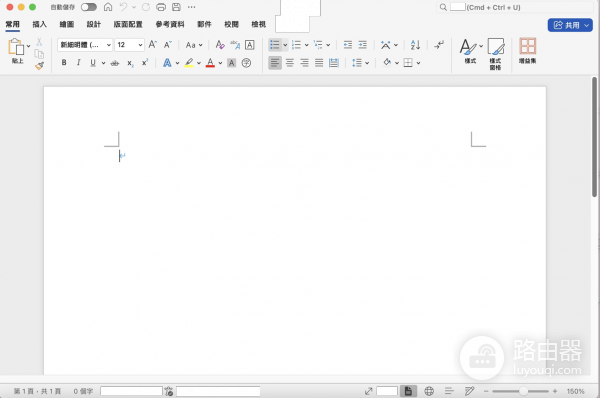Screen dimensions: 600x398
Task: Switch to the 版面配置 tab
Action: click(128, 24)
